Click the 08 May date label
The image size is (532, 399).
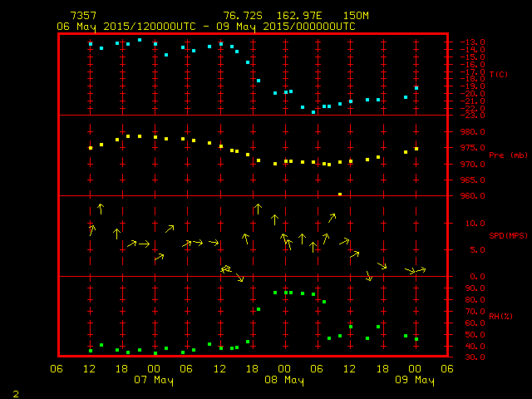pos(284,380)
